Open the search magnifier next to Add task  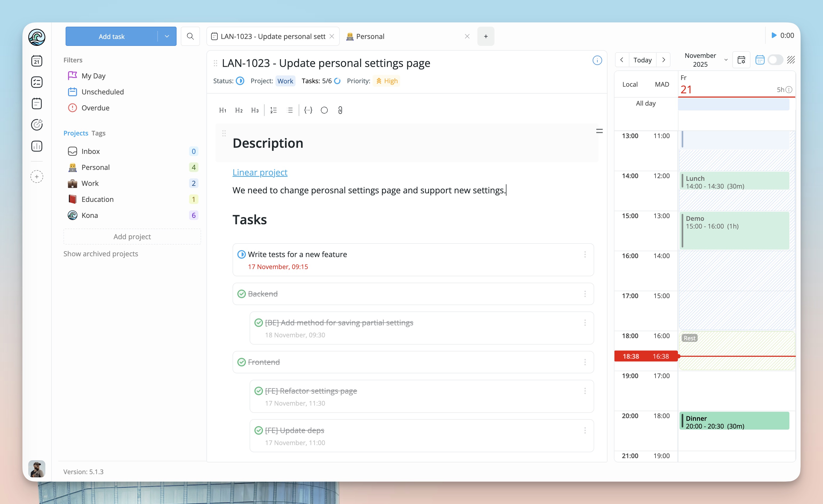tap(190, 36)
